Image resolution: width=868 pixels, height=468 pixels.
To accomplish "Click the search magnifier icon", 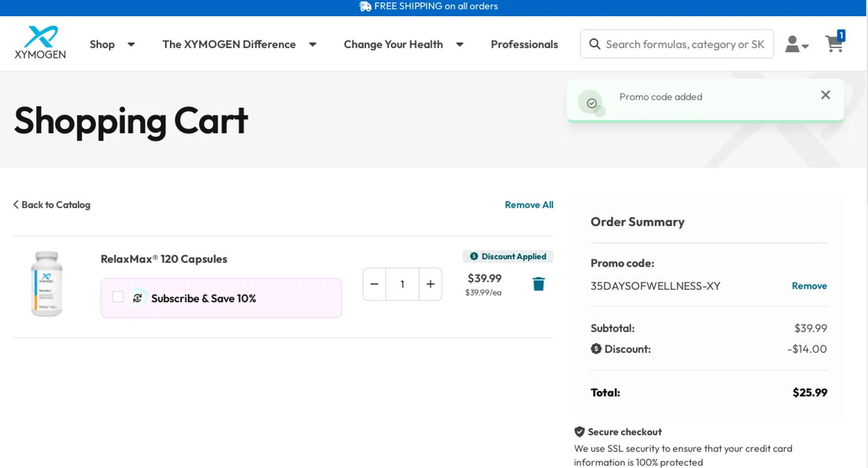I will pos(594,44).
